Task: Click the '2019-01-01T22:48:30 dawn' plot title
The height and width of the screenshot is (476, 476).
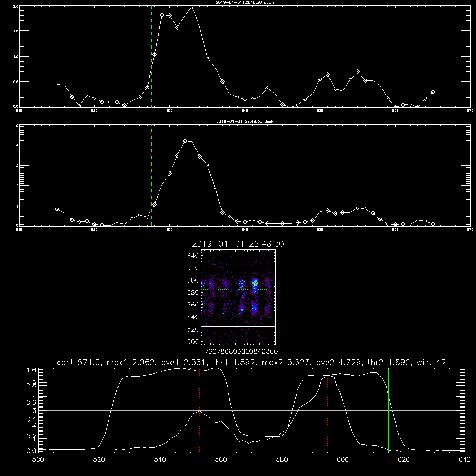Action: (245, 2)
